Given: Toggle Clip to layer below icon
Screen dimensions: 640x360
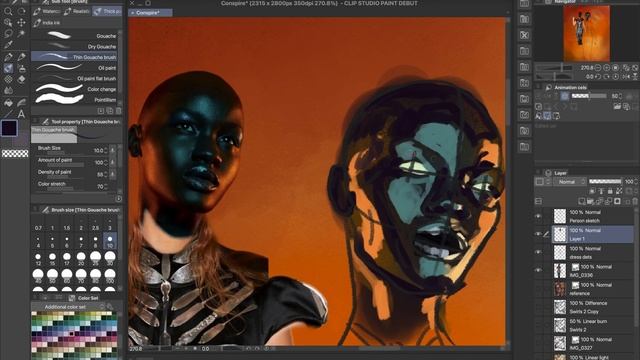Looking at the screenshot, I should (x=592, y=191).
